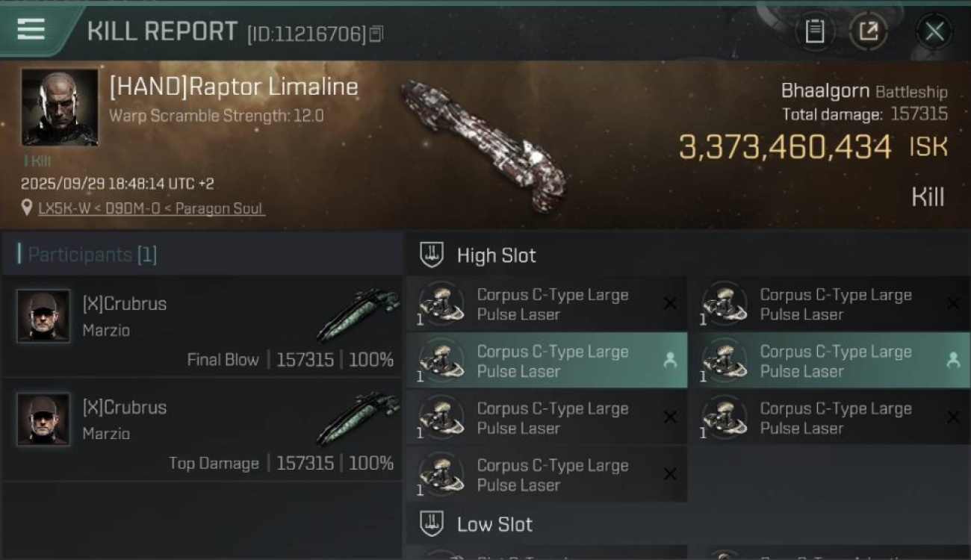Click the highlighted left Pulse Laser row
Viewport: 971px width, 560px height.
click(547, 361)
